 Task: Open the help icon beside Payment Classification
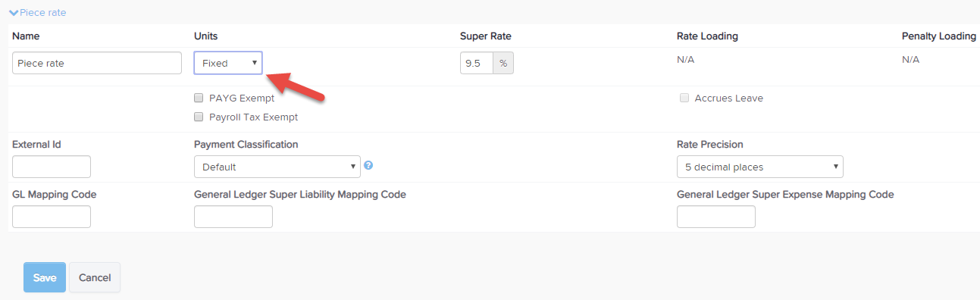(368, 165)
